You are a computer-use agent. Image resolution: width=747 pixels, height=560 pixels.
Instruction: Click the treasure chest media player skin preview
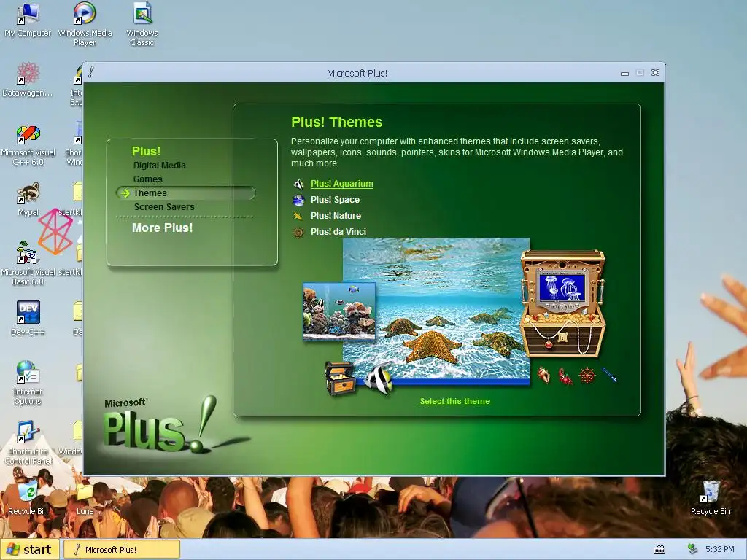562,304
